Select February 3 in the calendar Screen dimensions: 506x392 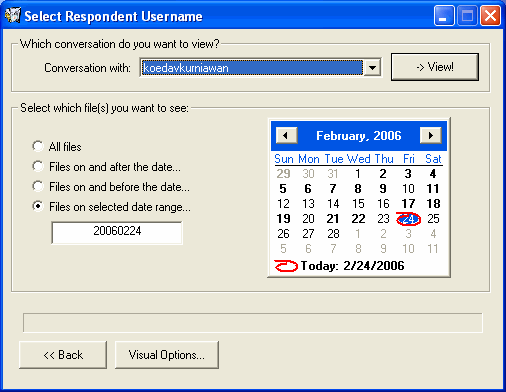[x=408, y=174]
